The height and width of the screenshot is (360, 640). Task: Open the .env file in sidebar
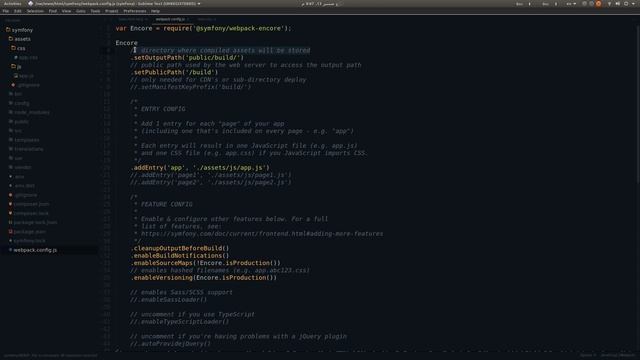(x=19, y=177)
